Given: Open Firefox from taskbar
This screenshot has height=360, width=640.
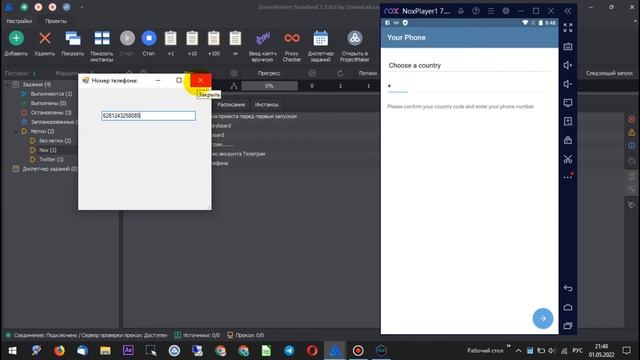Looking at the screenshot, I should (59, 351).
